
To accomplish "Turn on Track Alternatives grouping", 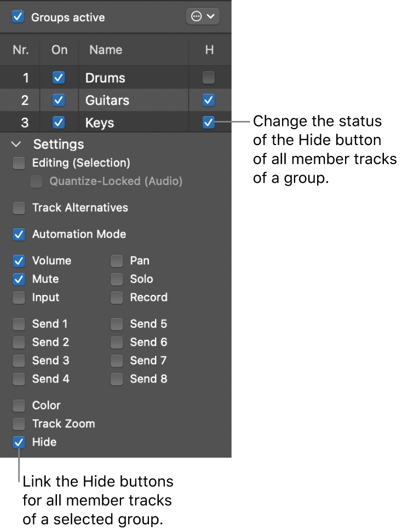I will click(x=18, y=207).
